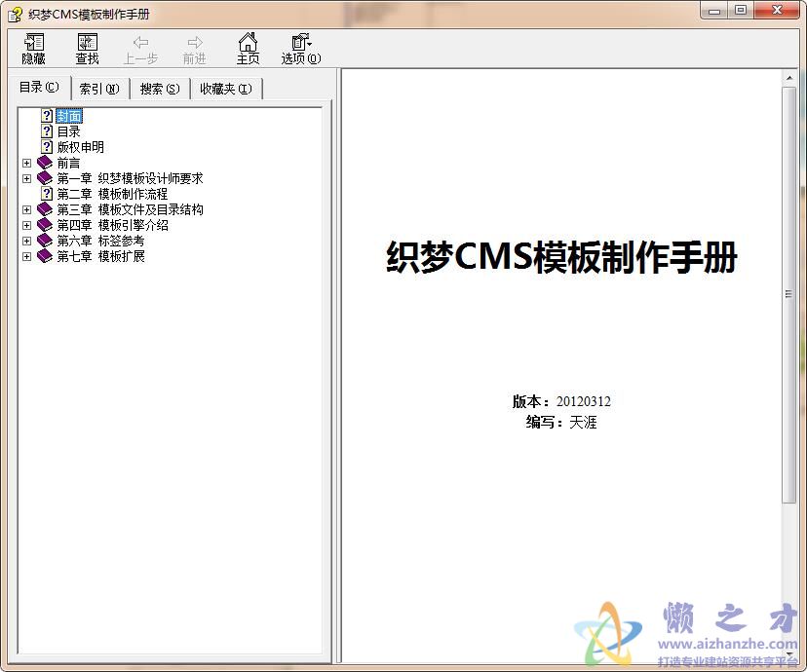The image size is (807, 672).
Task: Open the 主页 (Home) page via toolbar icon
Action: pyautogui.click(x=248, y=47)
